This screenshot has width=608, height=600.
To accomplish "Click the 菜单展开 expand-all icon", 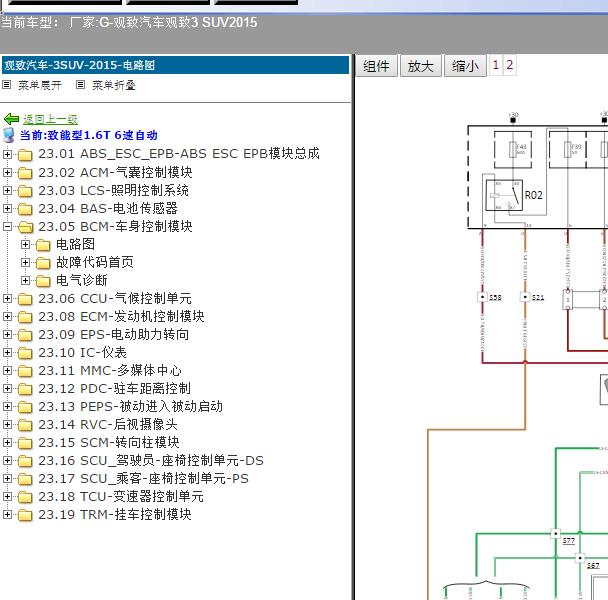I will click(7, 84).
